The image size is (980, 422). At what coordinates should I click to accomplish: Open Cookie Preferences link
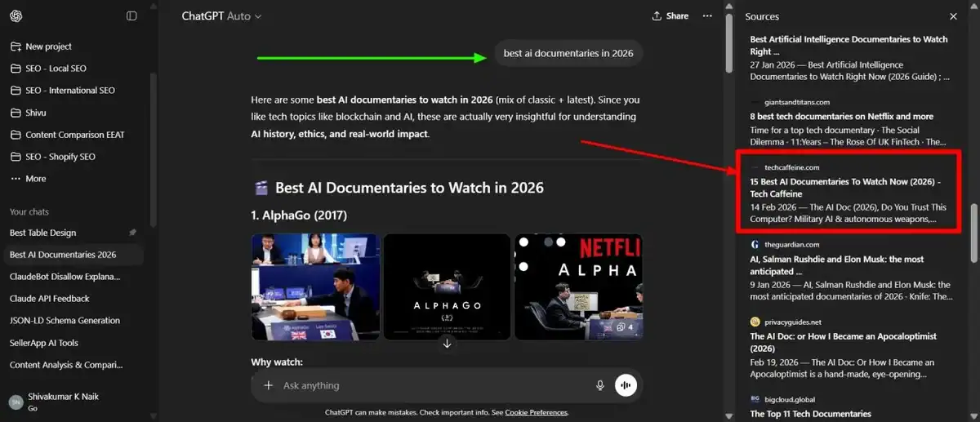[x=536, y=412]
